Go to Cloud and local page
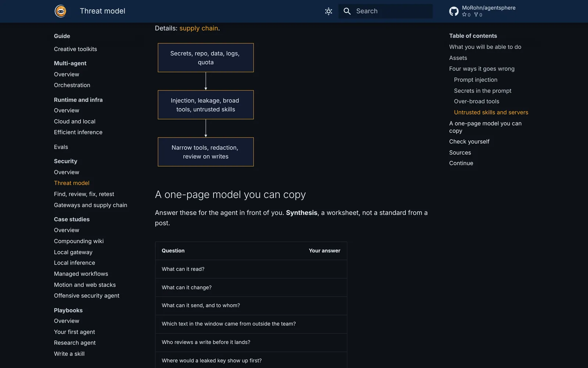Viewport: 588px width, 368px height. click(75, 121)
